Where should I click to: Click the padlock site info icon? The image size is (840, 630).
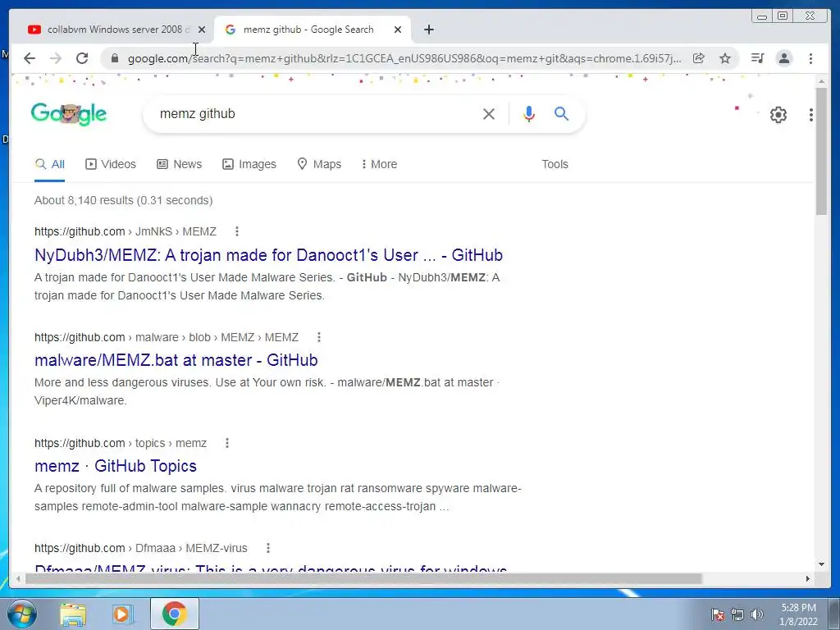(115, 58)
